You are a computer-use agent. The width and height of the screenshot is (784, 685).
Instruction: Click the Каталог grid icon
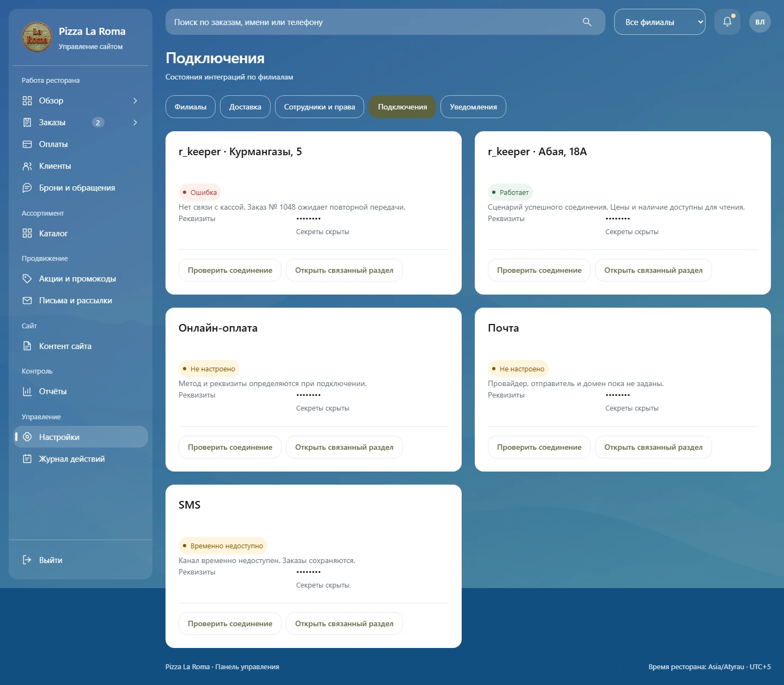pyautogui.click(x=27, y=234)
